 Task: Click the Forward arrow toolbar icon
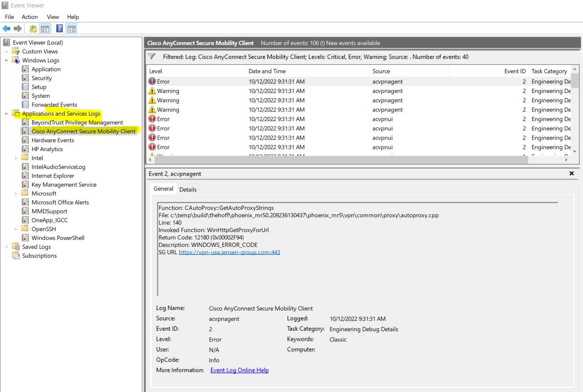17,28
